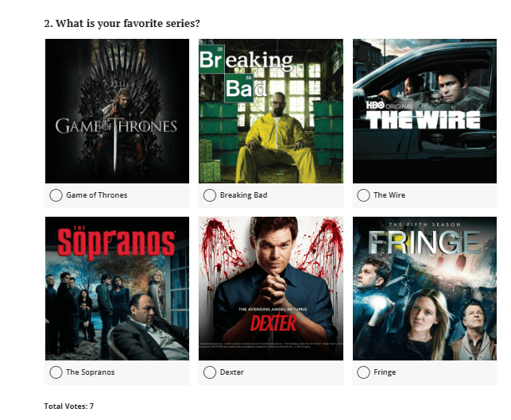Click 'The Sopranos' option label text
This screenshot has height=420, width=511.
(91, 372)
